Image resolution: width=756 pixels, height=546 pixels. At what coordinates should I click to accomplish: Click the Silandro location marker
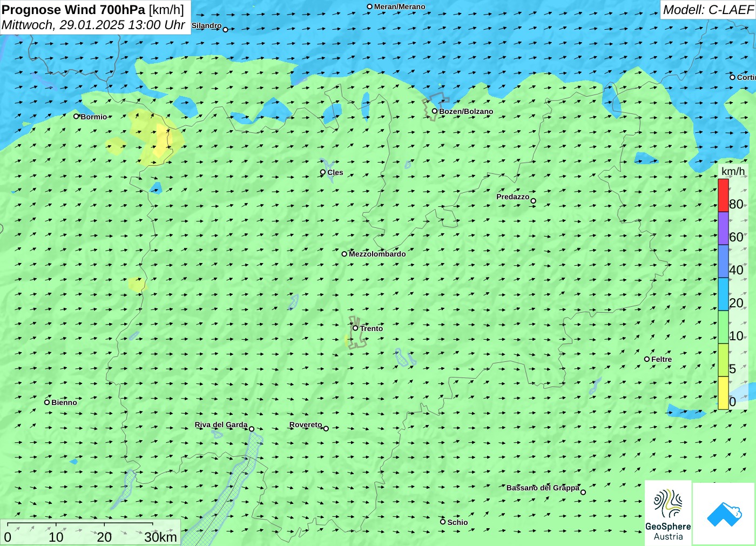226,29
